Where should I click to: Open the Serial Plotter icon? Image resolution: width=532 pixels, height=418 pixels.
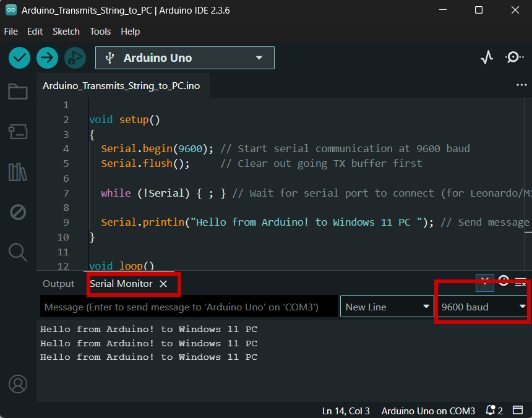(487, 58)
